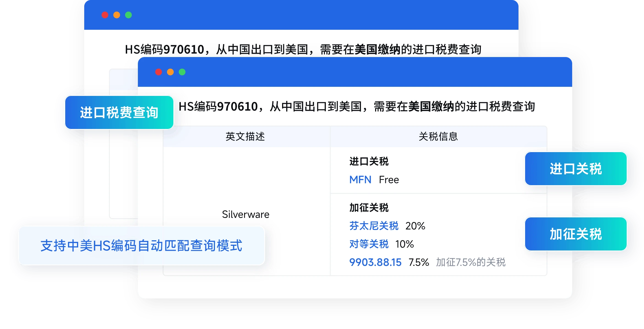
Task: Click the 加征7.5%的关税 gray note
Action: tap(471, 262)
